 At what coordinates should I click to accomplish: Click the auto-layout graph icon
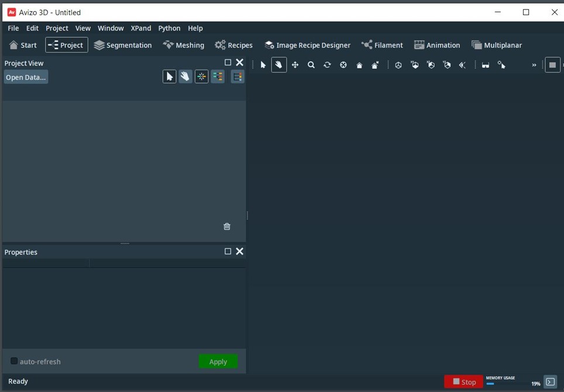pos(218,77)
